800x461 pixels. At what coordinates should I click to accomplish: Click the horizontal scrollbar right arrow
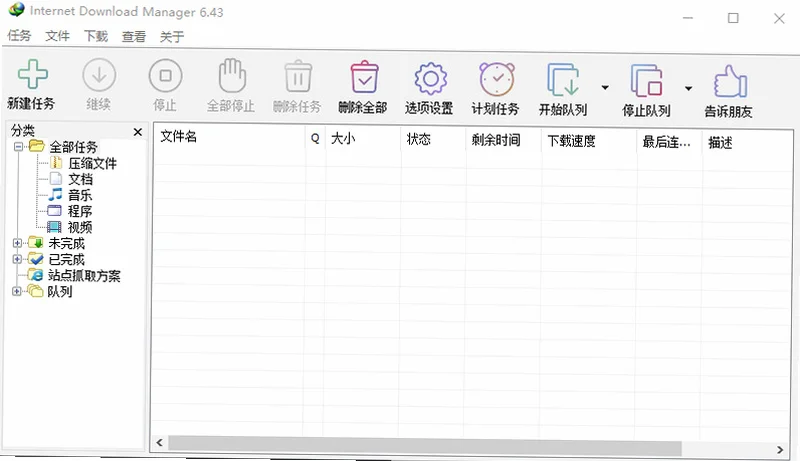click(x=780, y=450)
